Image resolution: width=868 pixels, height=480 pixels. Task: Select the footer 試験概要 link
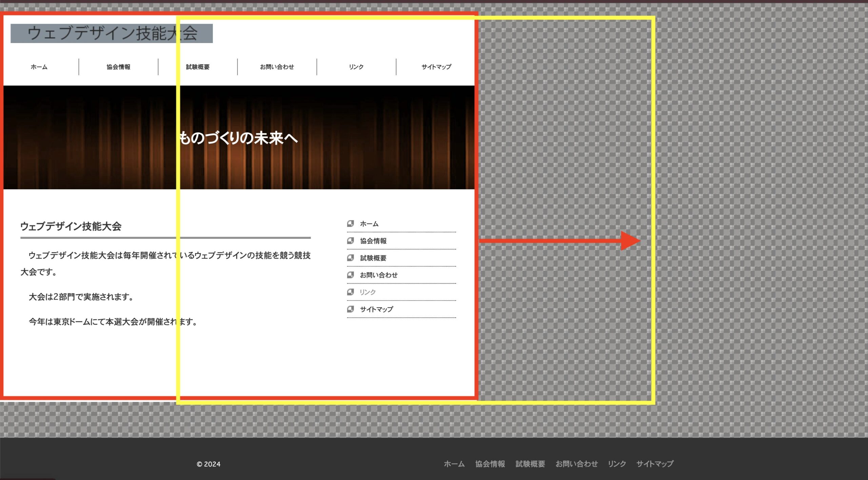[530, 464]
